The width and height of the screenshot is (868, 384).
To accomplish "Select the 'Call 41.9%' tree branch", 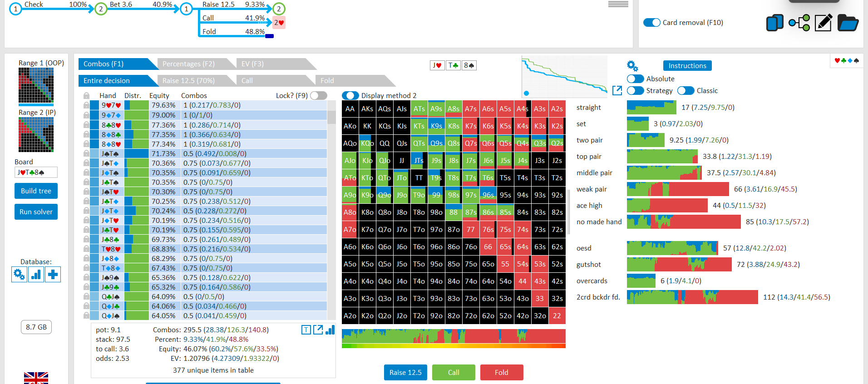I will point(233,18).
